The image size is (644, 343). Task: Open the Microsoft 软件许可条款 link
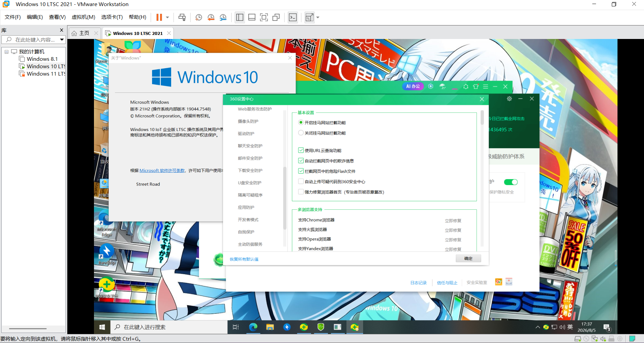[x=162, y=171]
